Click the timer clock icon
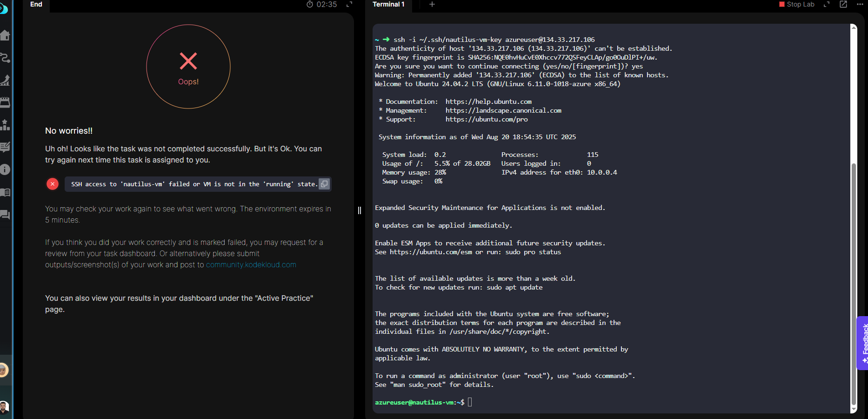 pyautogui.click(x=310, y=4)
